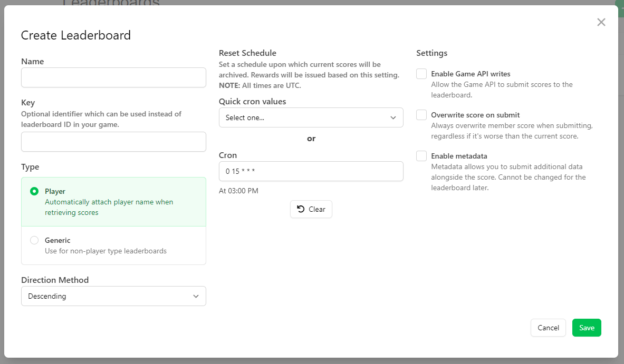Click the Name input field
This screenshot has width=624, height=364.
(x=113, y=77)
